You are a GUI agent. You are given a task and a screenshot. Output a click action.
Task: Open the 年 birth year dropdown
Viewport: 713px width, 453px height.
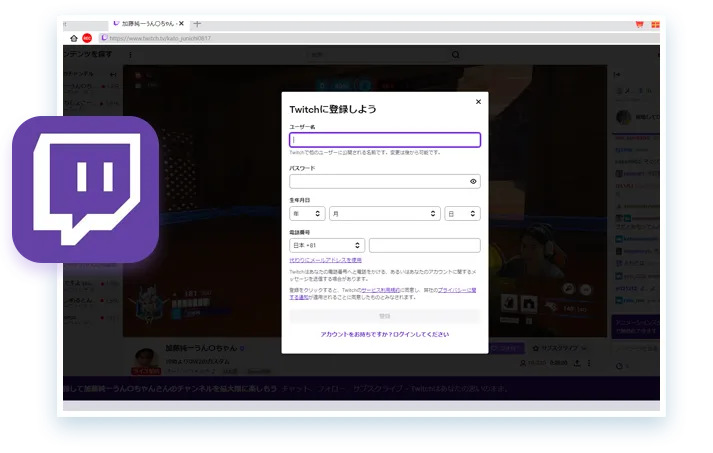coord(307,213)
